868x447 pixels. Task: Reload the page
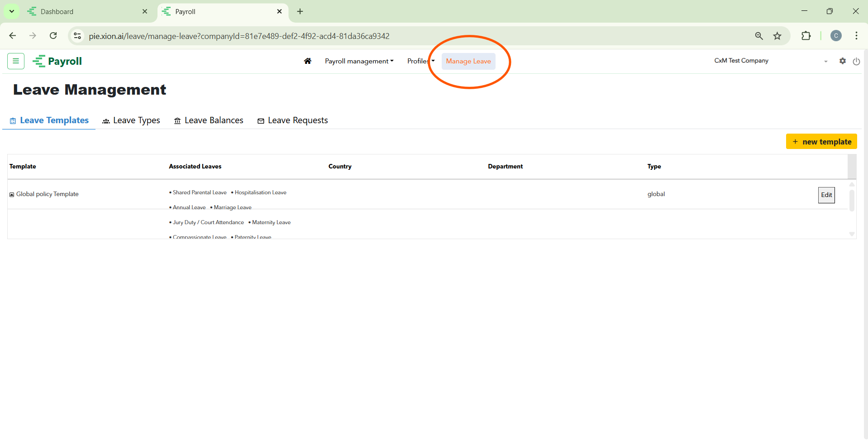click(53, 36)
